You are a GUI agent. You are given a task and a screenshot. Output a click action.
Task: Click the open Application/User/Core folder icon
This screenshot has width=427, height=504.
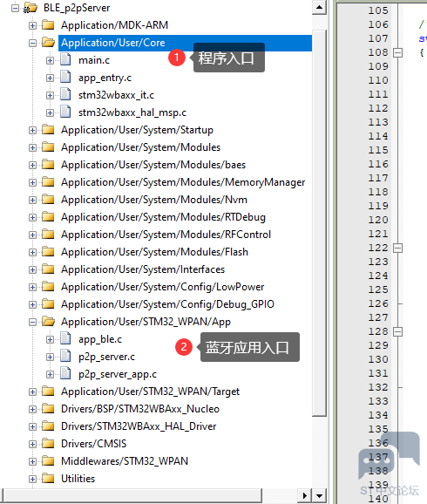coord(48,43)
